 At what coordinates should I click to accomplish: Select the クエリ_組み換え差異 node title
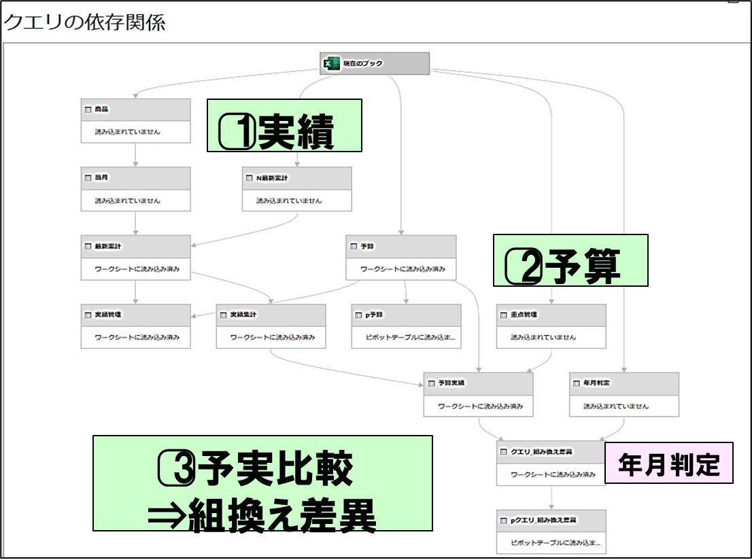tap(541, 452)
